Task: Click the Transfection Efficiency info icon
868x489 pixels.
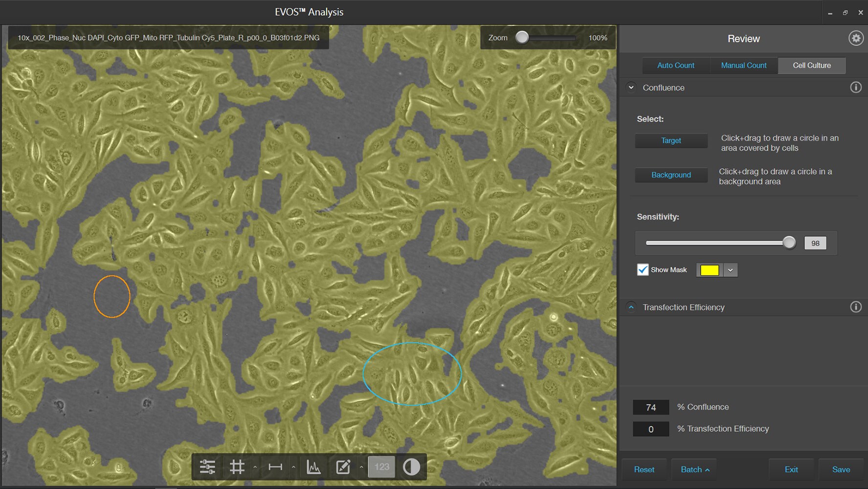Action: [x=855, y=307]
